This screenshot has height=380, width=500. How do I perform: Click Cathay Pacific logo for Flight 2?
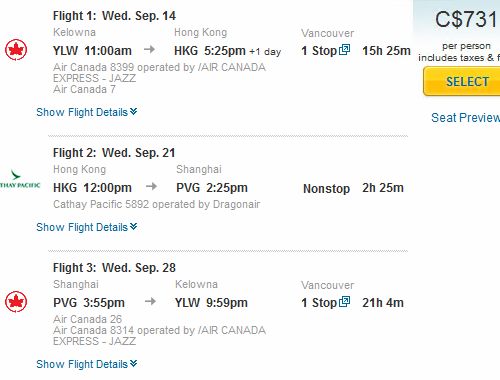tap(20, 180)
